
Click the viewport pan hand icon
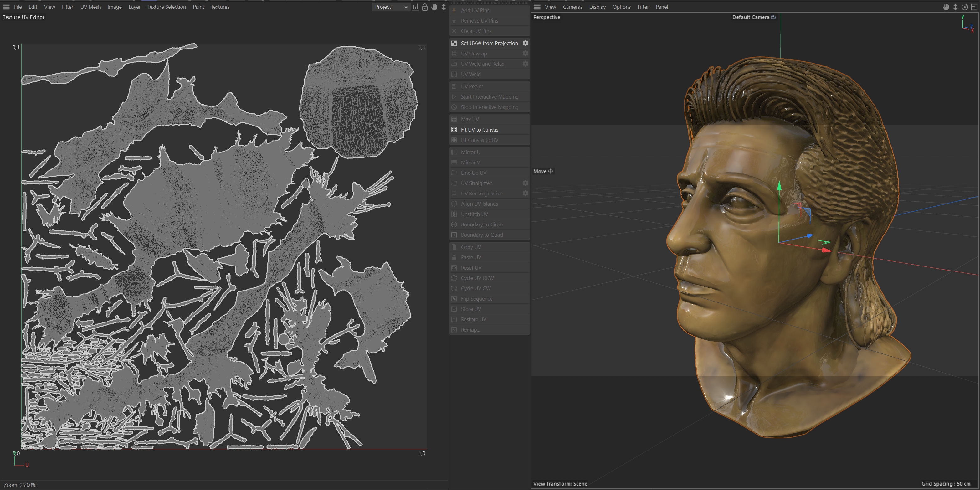pos(946,7)
